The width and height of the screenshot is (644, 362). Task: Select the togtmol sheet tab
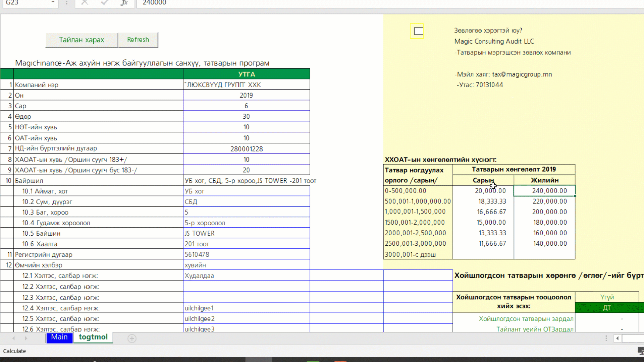[93, 337]
